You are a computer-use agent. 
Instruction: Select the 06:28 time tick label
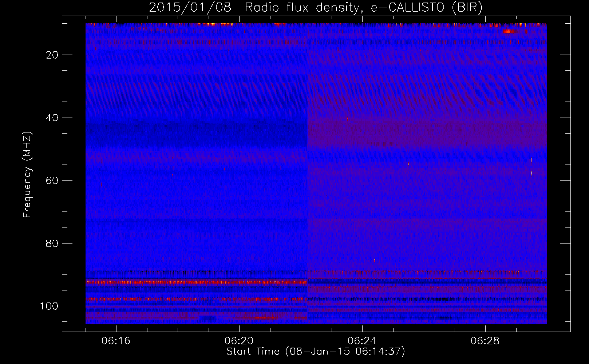(x=485, y=341)
